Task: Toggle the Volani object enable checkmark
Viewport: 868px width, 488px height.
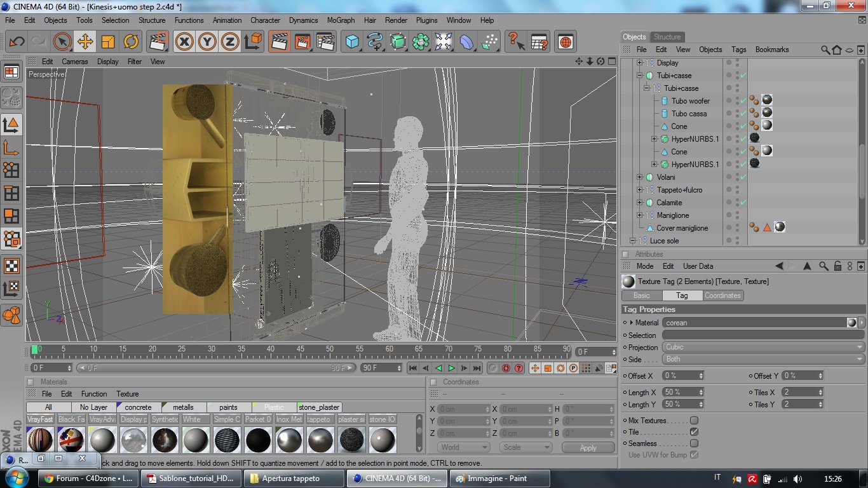Action: point(743,177)
